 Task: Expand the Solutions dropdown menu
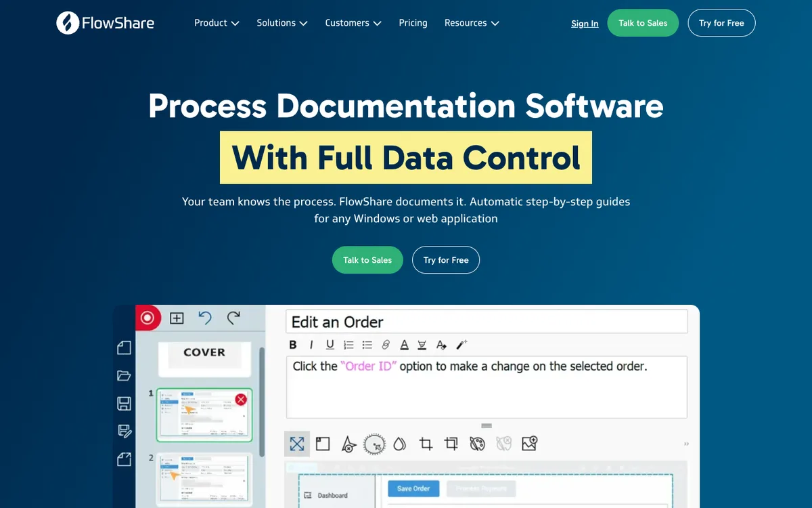[x=282, y=23]
